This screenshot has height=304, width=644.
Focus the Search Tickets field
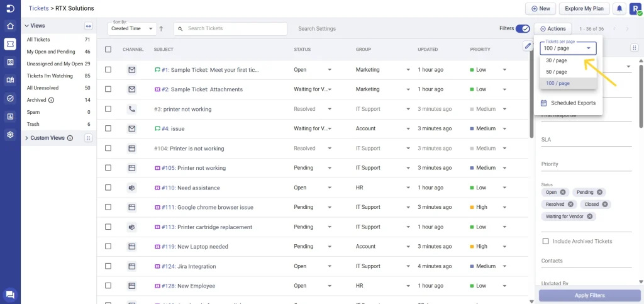230,29
